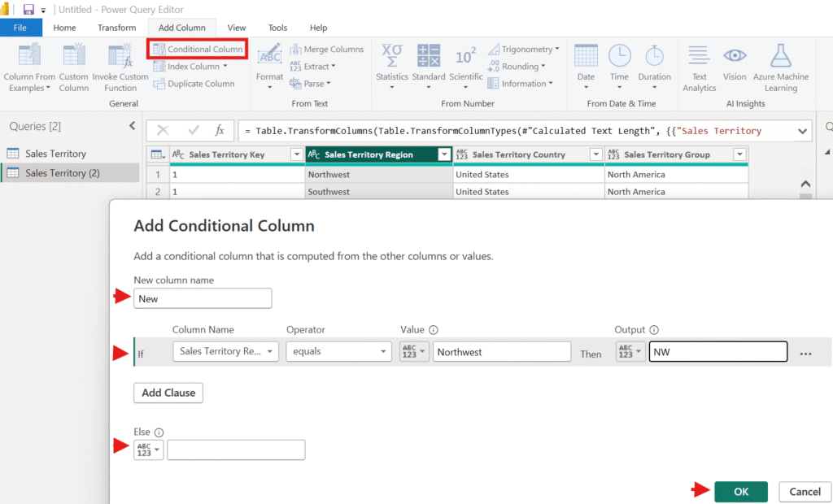Click OK to add the column
Image resolution: width=833 pixels, height=504 pixels.
pos(741,492)
